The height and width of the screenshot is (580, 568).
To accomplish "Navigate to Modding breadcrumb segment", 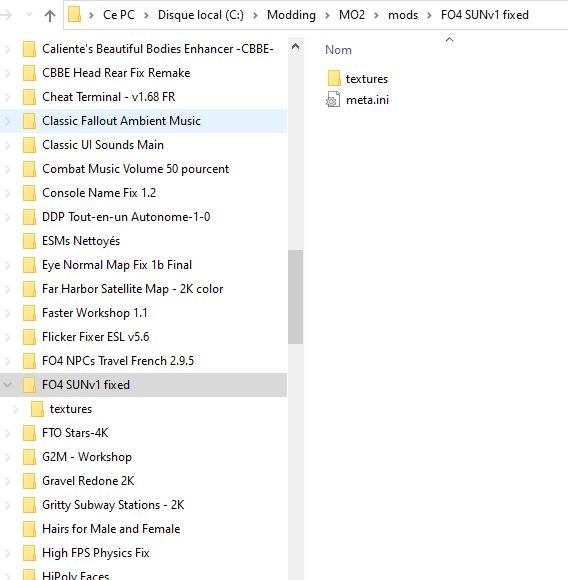I will click(291, 15).
